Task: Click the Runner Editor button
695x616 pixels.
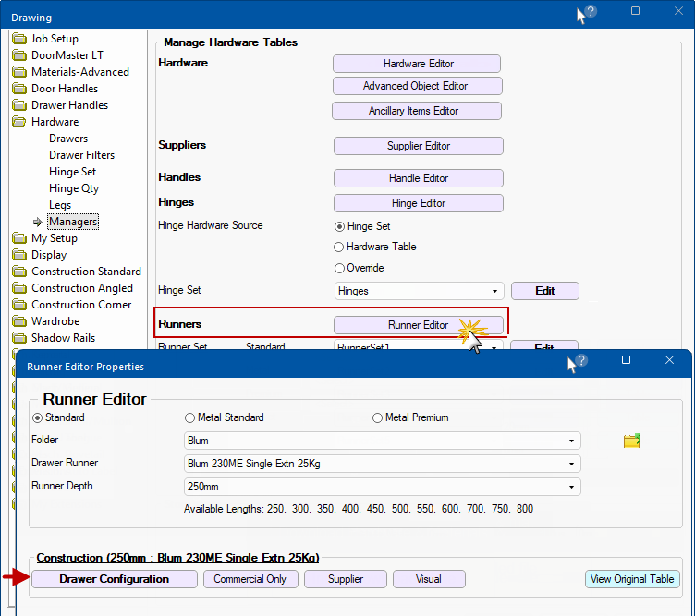Action: tap(419, 325)
